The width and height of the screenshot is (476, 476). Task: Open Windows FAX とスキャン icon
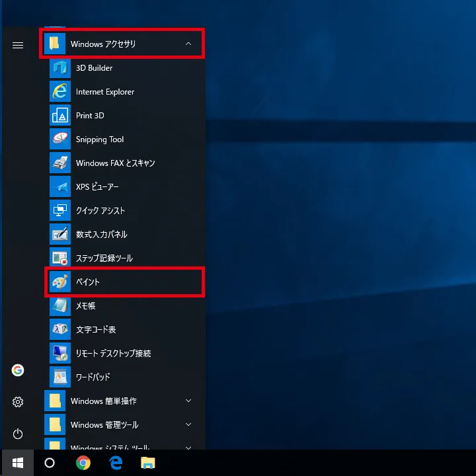coord(59,163)
